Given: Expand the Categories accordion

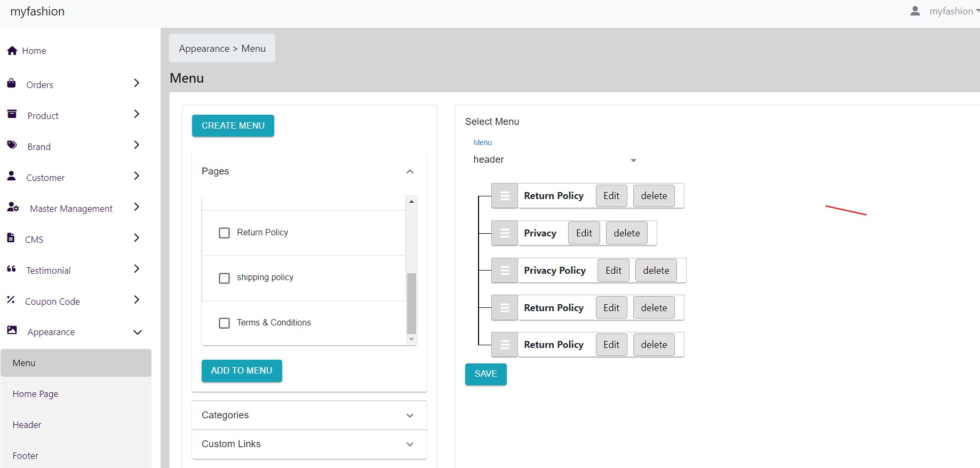Looking at the screenshot, I should click(x=309, y=415).
